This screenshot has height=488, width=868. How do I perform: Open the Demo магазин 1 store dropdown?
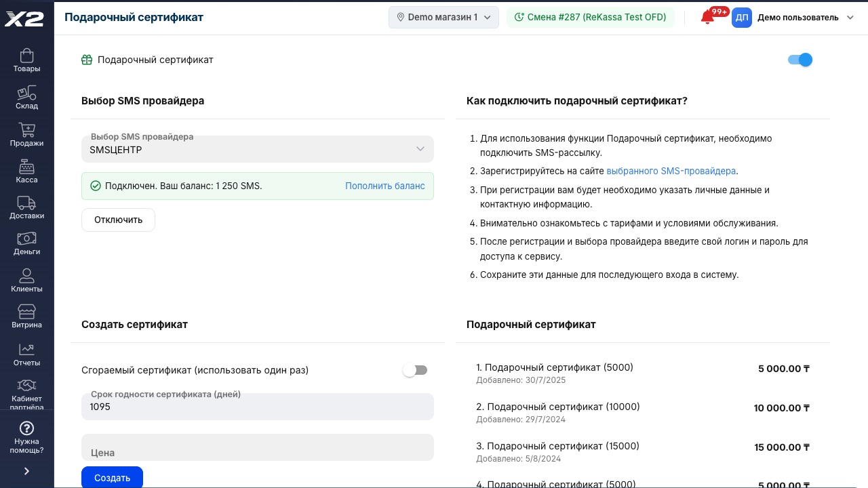point(443,18)
